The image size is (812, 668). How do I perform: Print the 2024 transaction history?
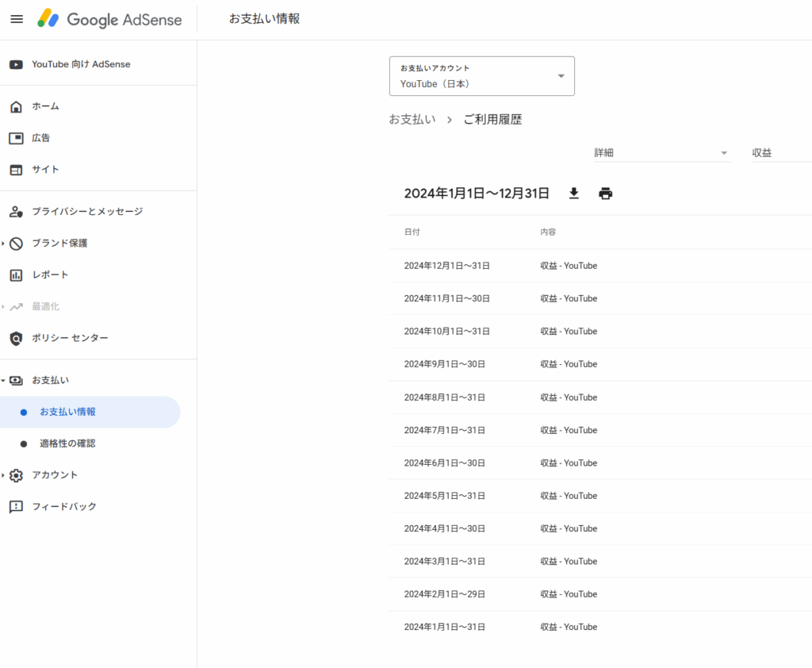(x=605, y=194)
